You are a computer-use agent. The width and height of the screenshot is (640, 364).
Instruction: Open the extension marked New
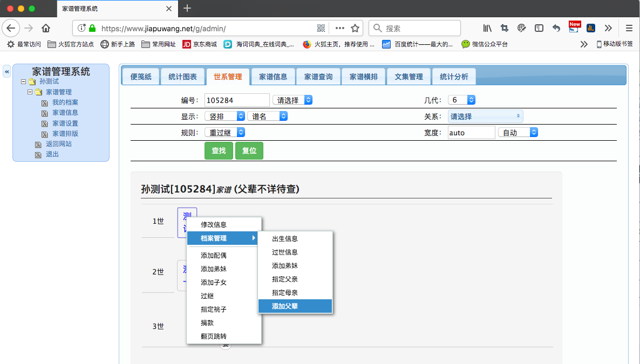[574, 27]
